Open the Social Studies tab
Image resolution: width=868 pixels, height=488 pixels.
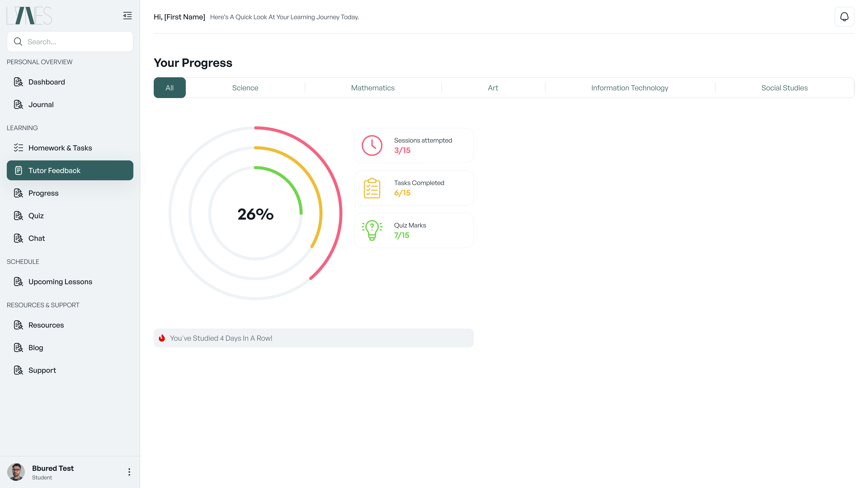pyautogui.click(x=784, y=88)
